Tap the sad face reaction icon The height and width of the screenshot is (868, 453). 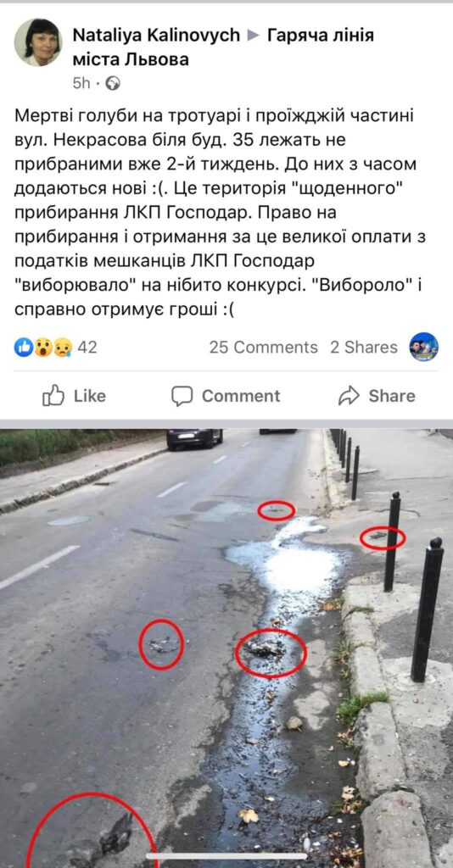62,347
